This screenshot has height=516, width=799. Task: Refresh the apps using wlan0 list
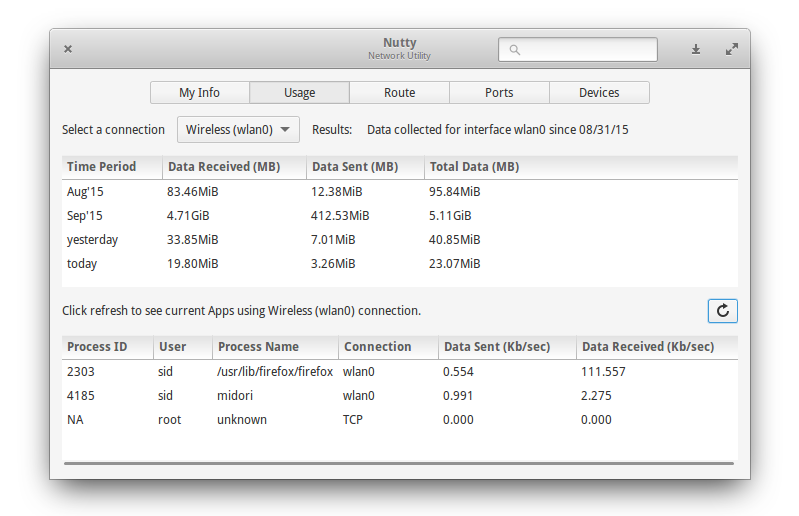pyautogui.click(x=722, y=311)
